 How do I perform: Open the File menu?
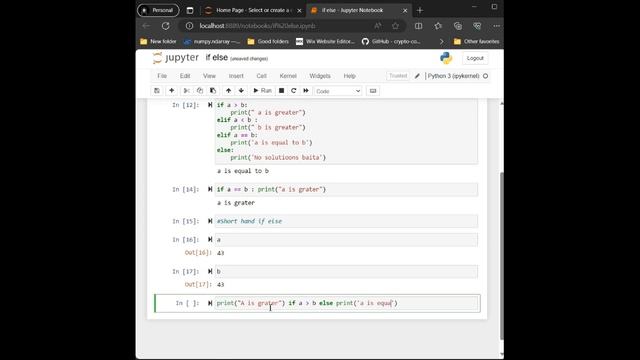pos(162,76)
